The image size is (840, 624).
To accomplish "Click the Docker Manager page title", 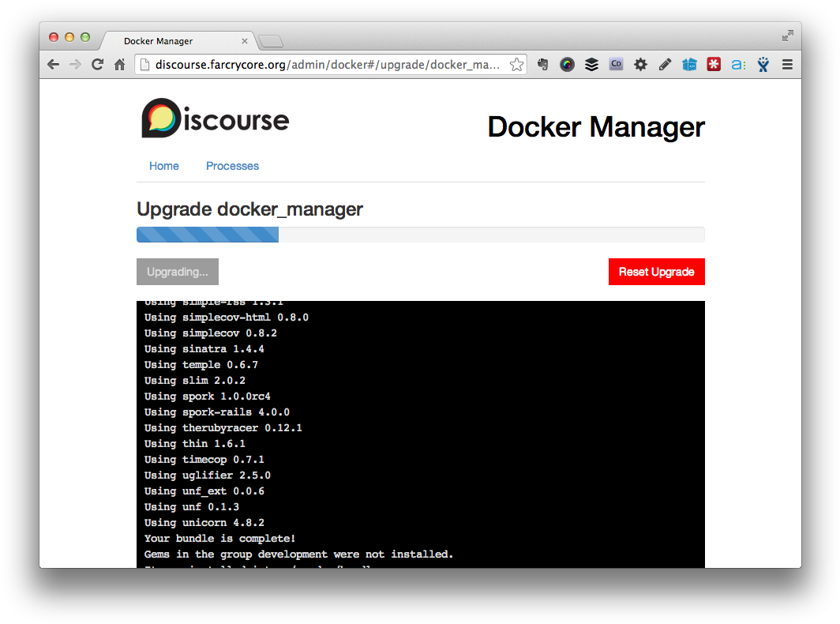I will pos(596,127).
